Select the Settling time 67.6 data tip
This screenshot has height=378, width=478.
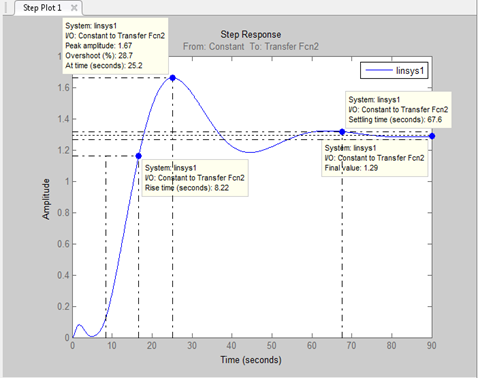(x=398, y=110)
